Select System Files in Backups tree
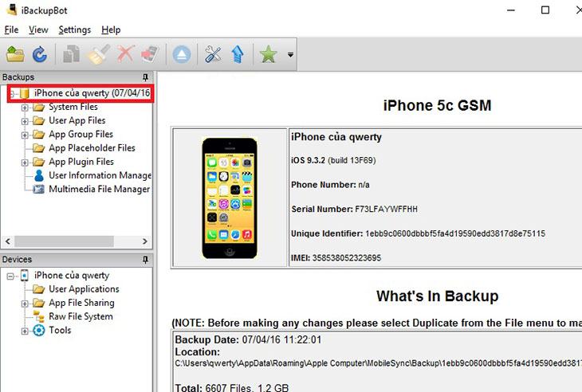 [x=73, y=107]
